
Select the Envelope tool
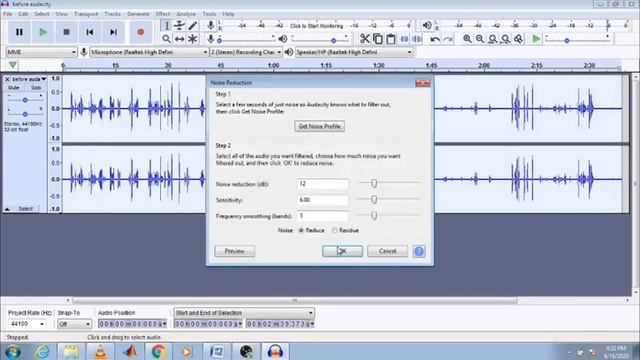coord(179,26)
